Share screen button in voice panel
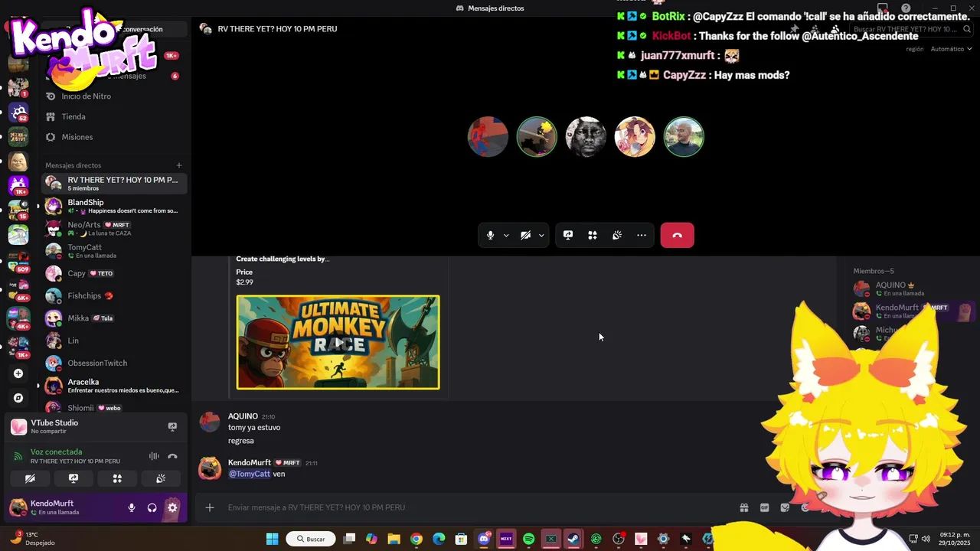This screenshot has width=980, height=551. pos(73,478)
